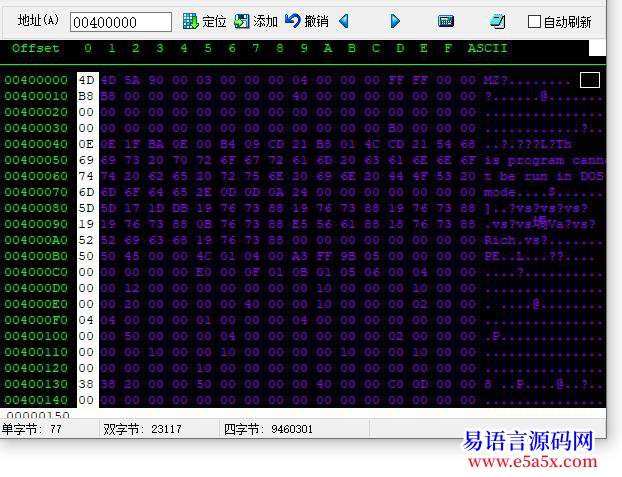The width and height of the screenshot is (622, 477).
Task: Go to next page with right arrow
Action: 395,21
